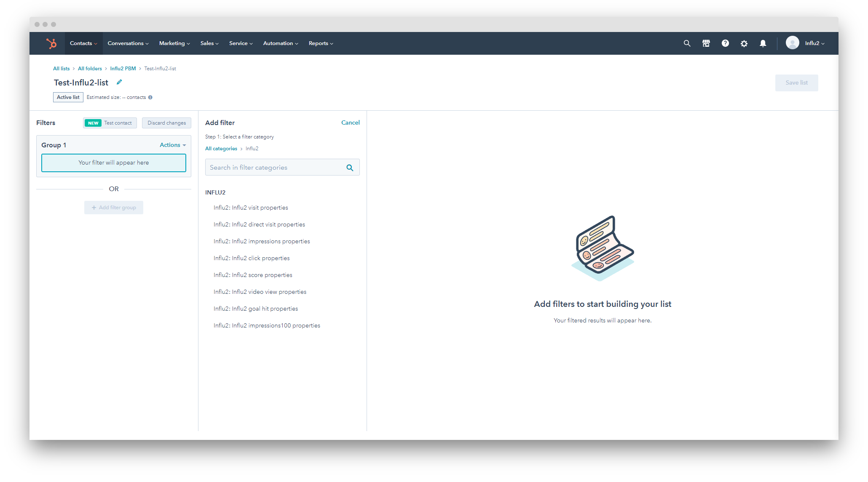Viewport: 868px width, 482px height.
Task: Open Influ2 click properties filter
Action: pos(252,258)
